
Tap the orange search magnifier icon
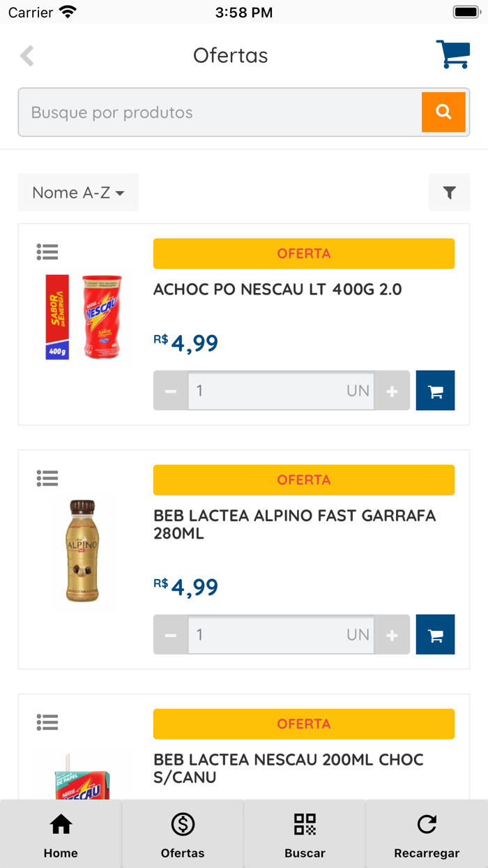pos(444,112)
